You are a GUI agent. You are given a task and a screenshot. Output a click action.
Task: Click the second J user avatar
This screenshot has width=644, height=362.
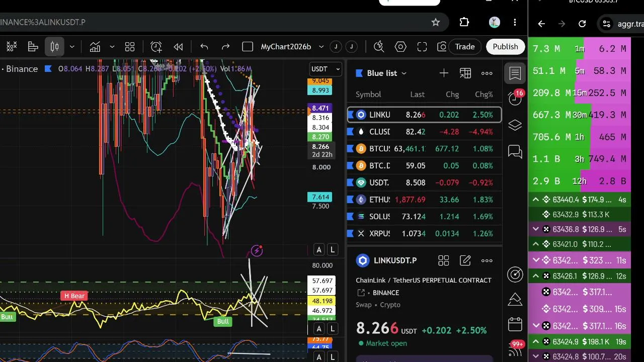pyautogui.click(x=351, y=47)
